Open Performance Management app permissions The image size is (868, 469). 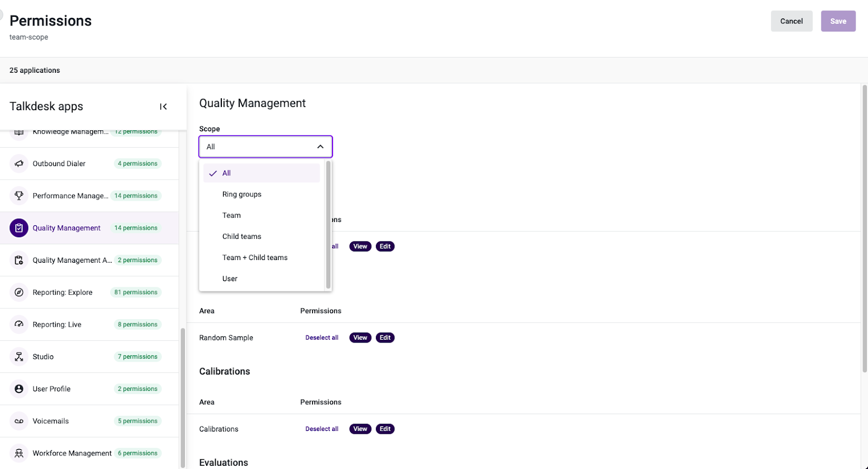pos(89,195)
